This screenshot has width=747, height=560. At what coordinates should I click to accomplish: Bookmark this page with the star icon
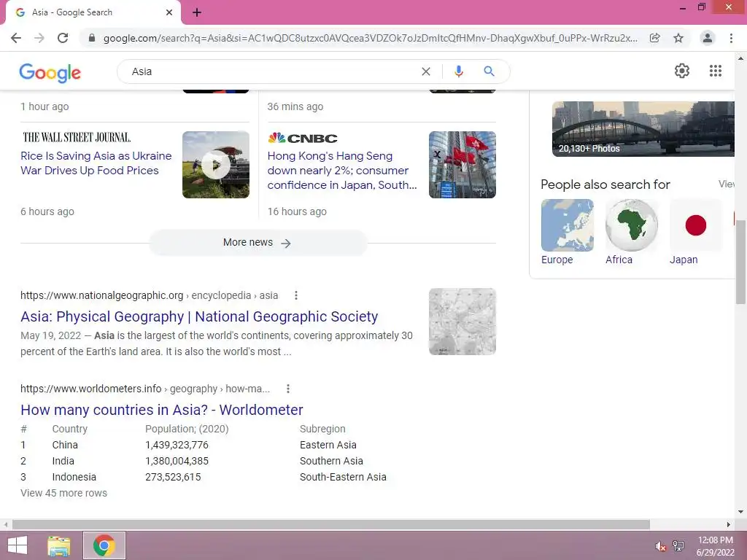(678, 38)
